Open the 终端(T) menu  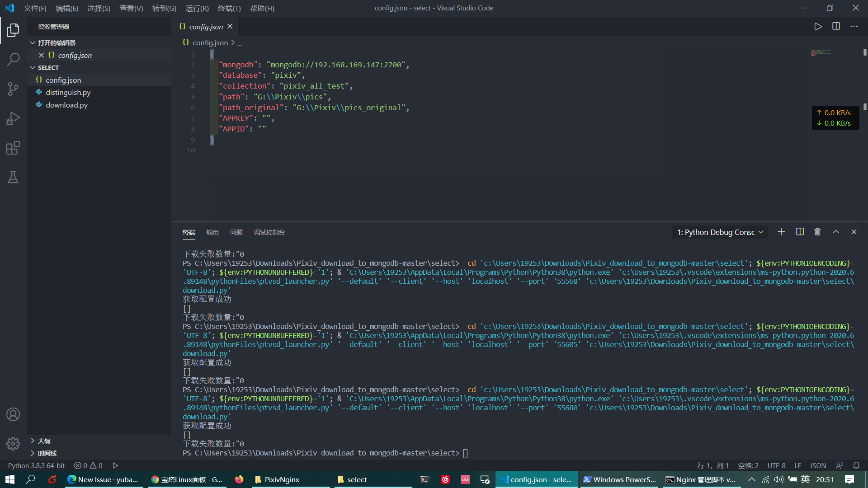[229, 8]
